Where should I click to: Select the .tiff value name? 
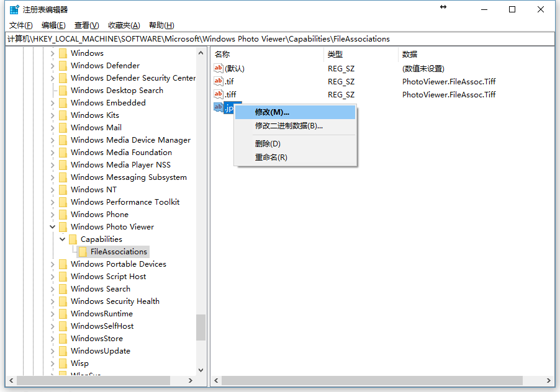[230, 94]
